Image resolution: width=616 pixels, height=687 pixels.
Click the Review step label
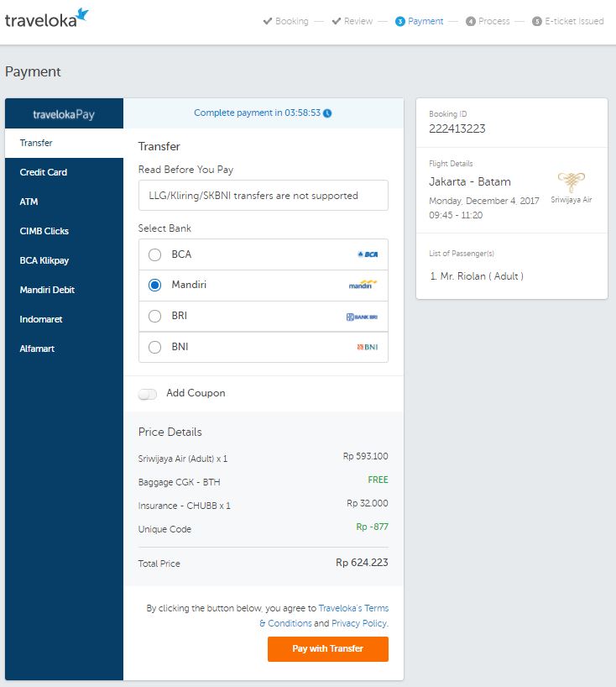(x=358, y=21)
